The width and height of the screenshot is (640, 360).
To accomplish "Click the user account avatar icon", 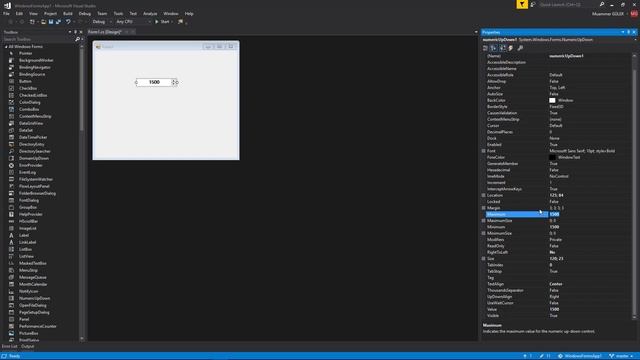I will coord(634,13).
